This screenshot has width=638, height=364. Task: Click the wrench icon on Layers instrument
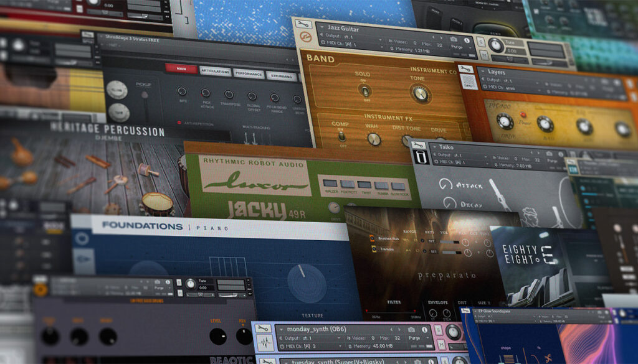[465, 68]
